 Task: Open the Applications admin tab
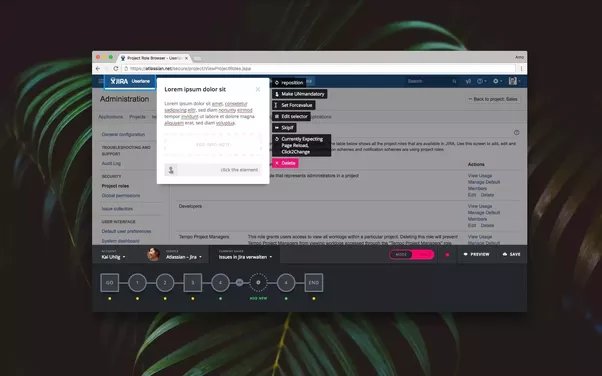111,117
